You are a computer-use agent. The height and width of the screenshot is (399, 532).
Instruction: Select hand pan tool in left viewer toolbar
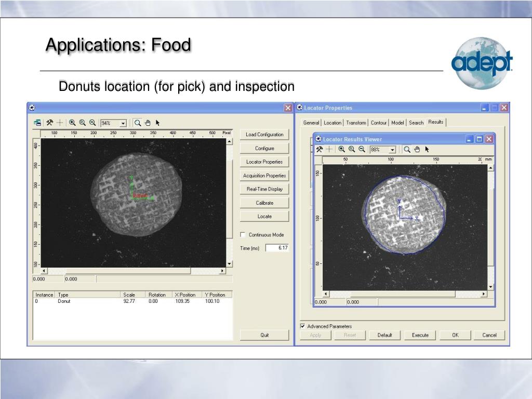pos(148,123)
